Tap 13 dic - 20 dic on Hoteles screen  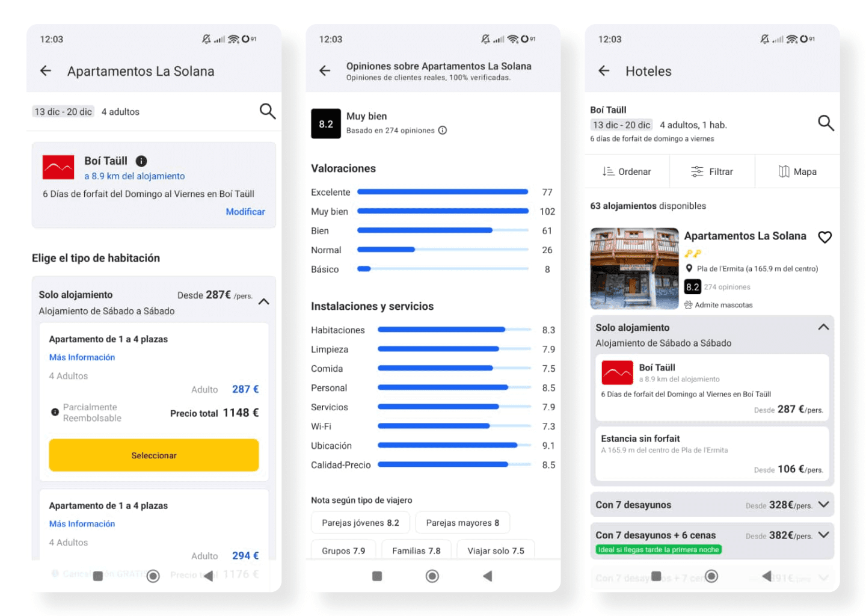coord(621,125)
